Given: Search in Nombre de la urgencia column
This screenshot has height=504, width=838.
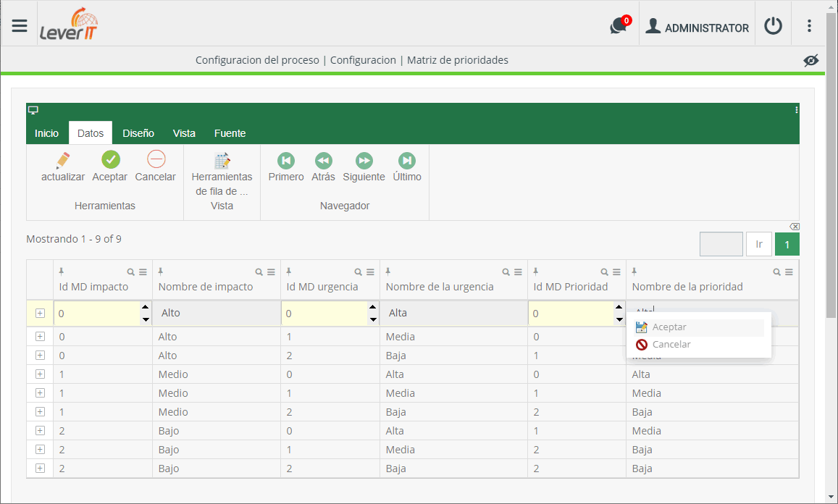Looking at the screenshot, I should [506, 272].
